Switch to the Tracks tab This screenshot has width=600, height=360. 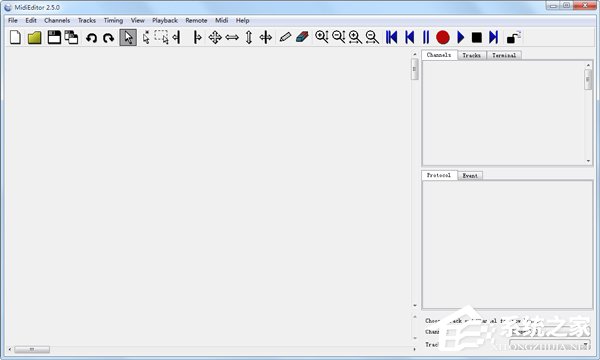click(471, 55)
